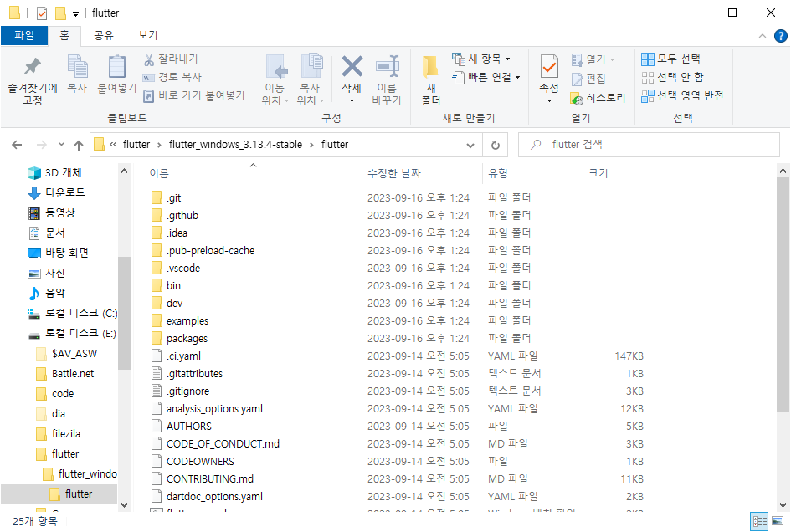Image resolution: width=791 pixels, height=532 pixels.
Task: Open 빠른 연결 (Easy access) dropdown
Action: click(486, 77)
